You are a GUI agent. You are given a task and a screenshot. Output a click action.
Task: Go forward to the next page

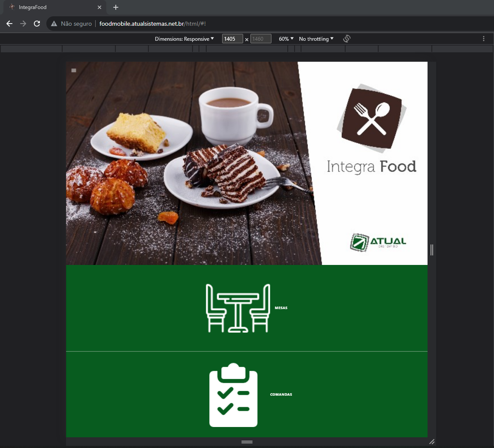click(23, 24)
